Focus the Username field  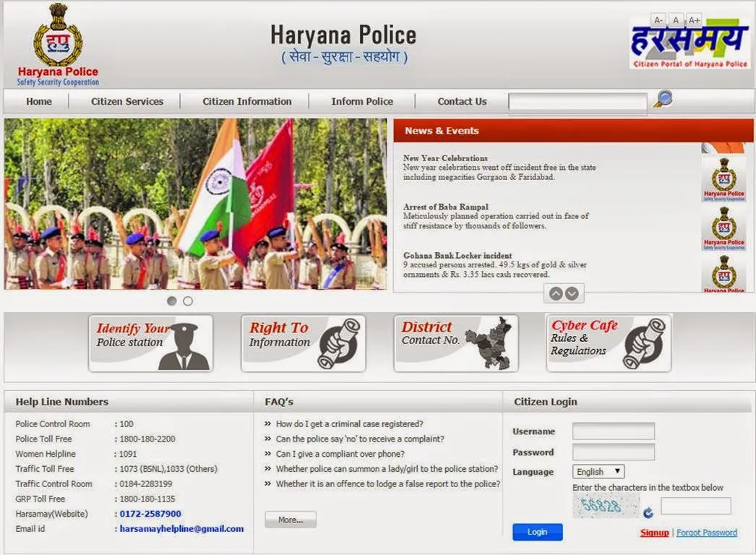coord(614,431)
